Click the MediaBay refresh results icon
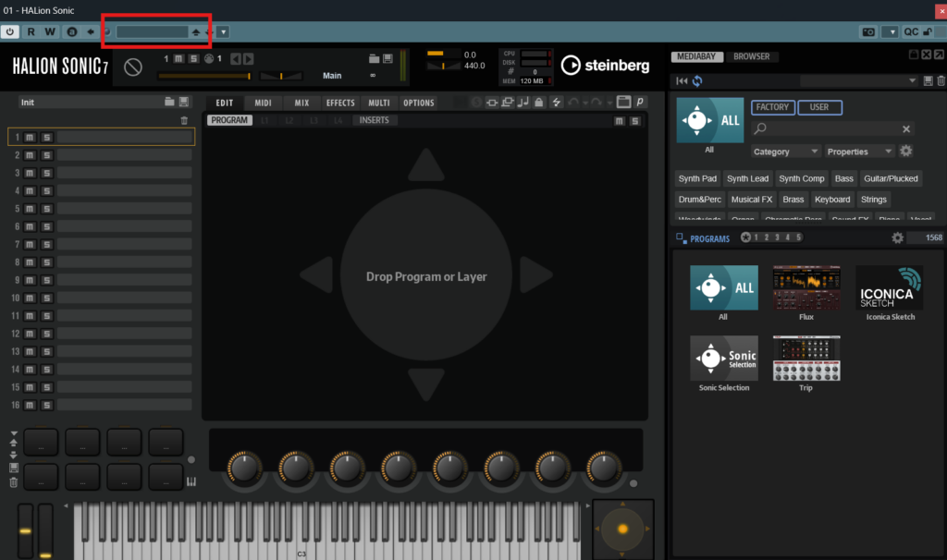Screen dimensions: 947x560 [696, 81]
